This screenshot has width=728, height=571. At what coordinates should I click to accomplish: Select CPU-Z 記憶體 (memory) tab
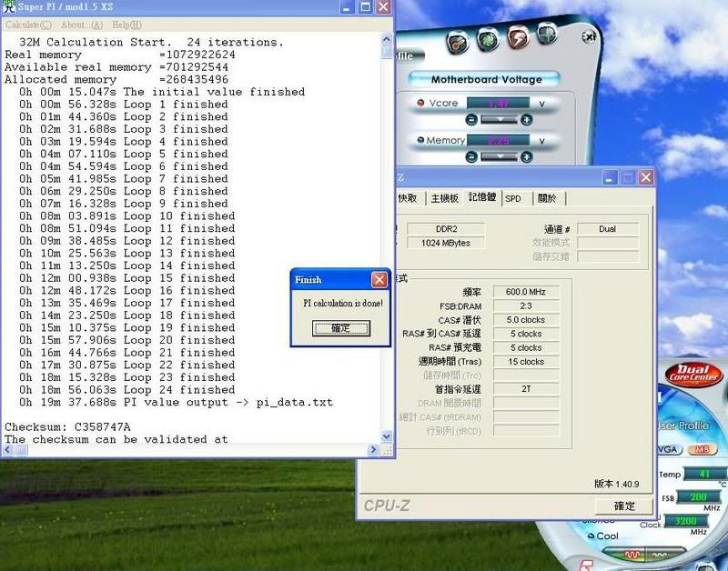click(482, 197)
